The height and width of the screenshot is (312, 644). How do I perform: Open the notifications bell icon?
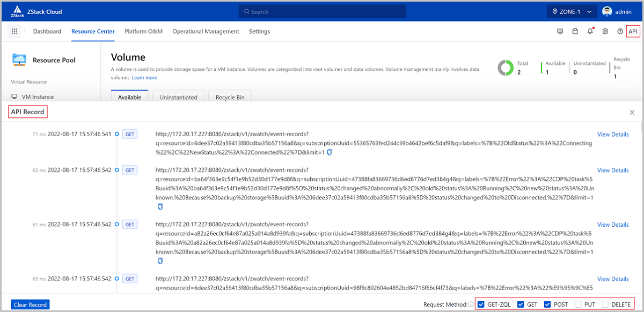[x=590, y=32]
